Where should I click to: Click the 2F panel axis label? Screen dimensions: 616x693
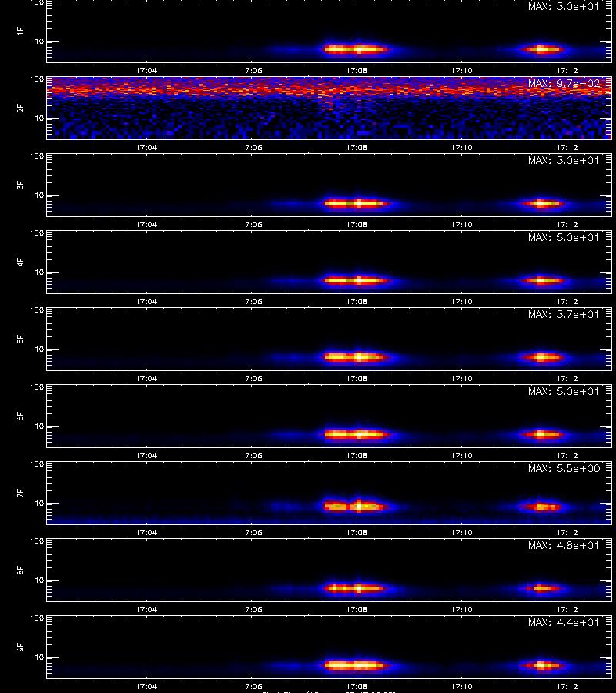(x=20, y=108)
